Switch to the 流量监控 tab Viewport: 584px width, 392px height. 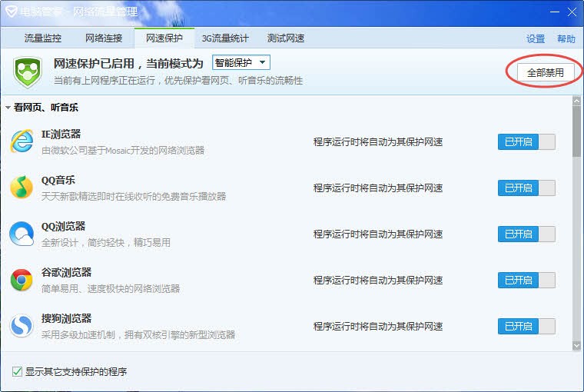click(43, 38)
